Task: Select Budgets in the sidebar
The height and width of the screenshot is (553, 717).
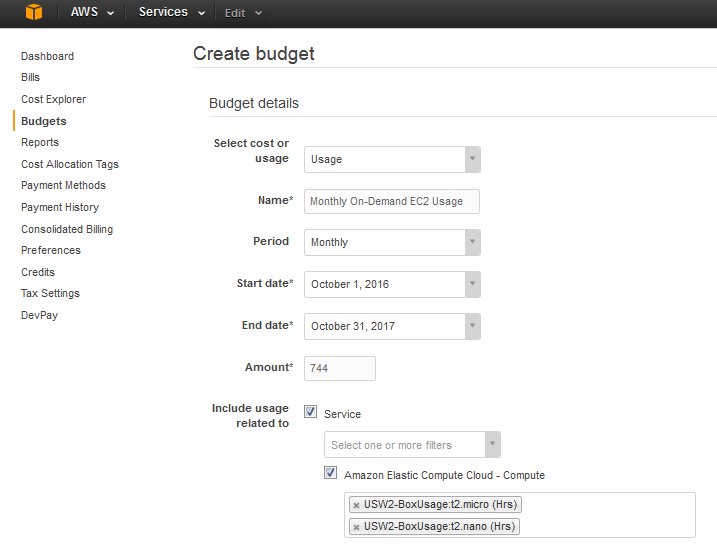Action: point(44,121)
